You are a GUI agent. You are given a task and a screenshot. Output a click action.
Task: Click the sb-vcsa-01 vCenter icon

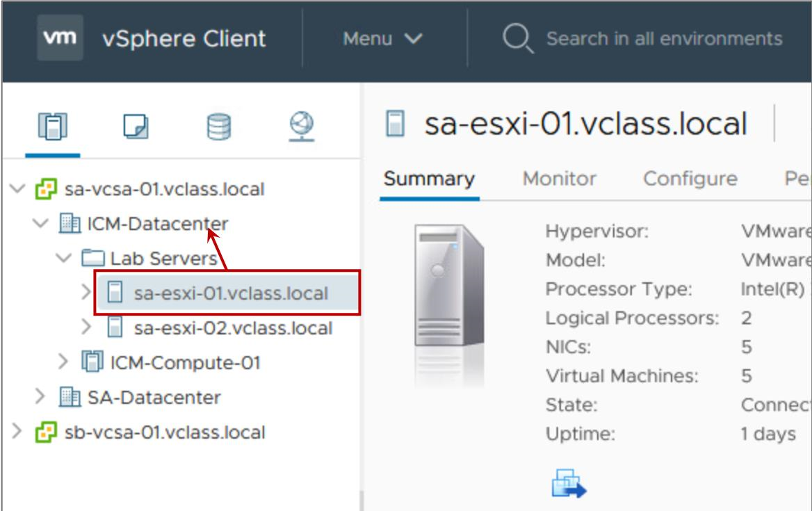(x=46, y=432)
